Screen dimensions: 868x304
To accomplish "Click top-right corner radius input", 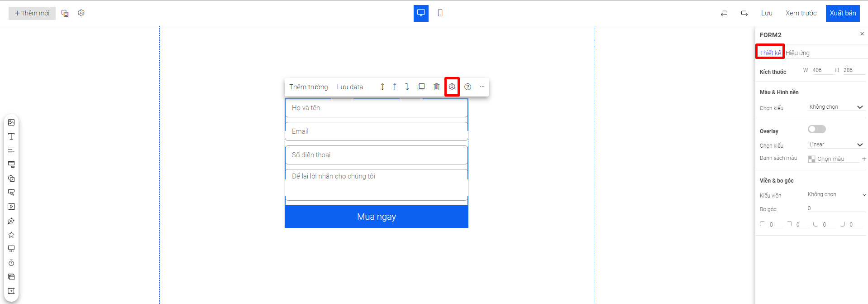I will tap(802, 225).
